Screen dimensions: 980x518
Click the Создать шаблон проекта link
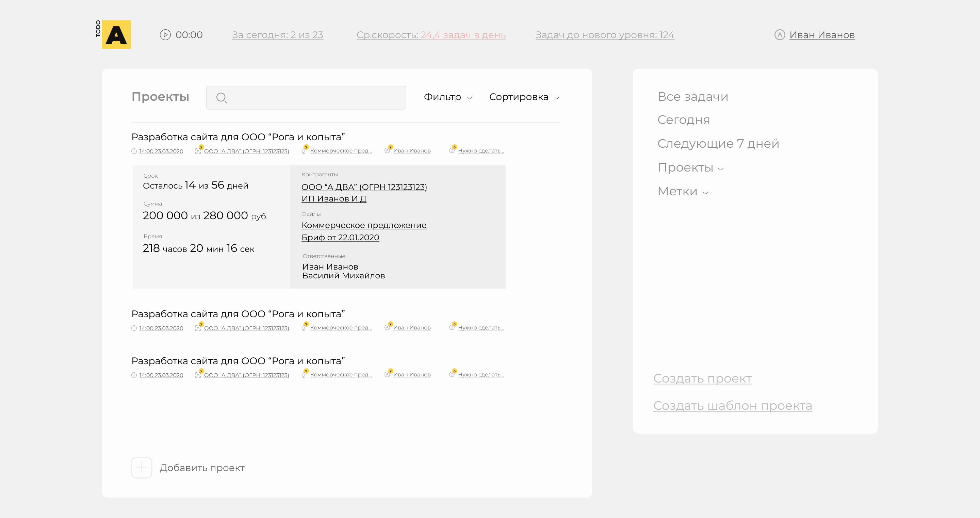[x=732, y=406]
